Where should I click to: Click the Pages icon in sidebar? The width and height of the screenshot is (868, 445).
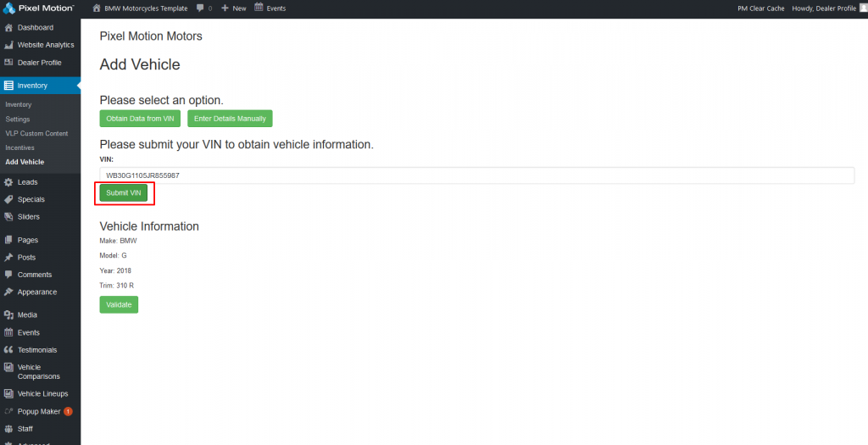coord(8,240)
